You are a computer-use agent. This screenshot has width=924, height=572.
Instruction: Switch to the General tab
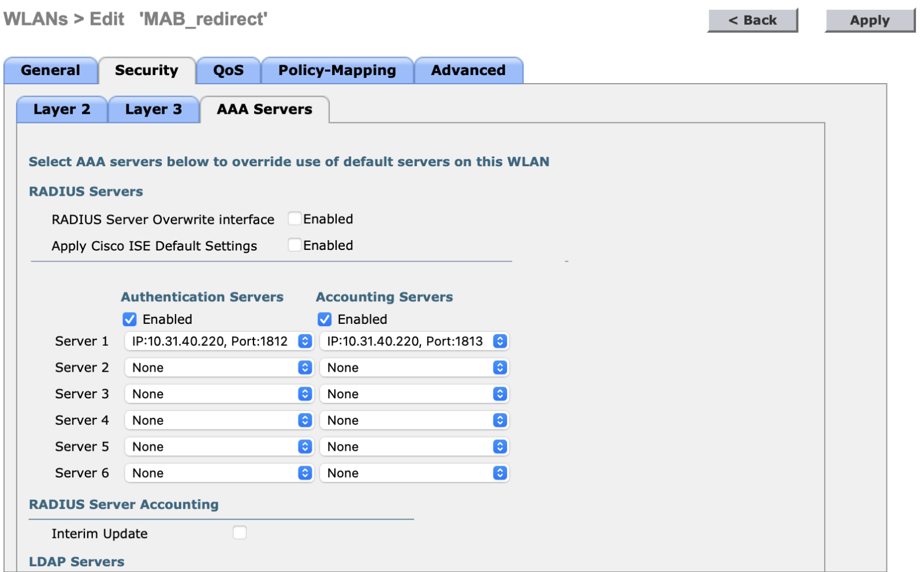(x=51, y=70)
